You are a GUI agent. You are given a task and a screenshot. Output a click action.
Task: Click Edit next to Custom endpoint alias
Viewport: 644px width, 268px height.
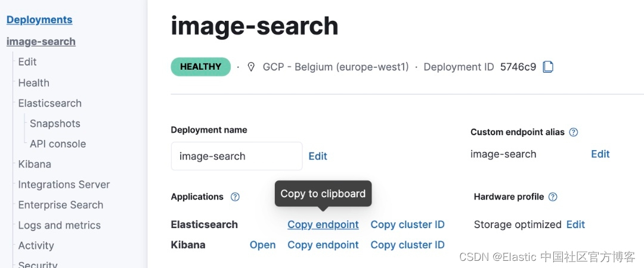600,154
